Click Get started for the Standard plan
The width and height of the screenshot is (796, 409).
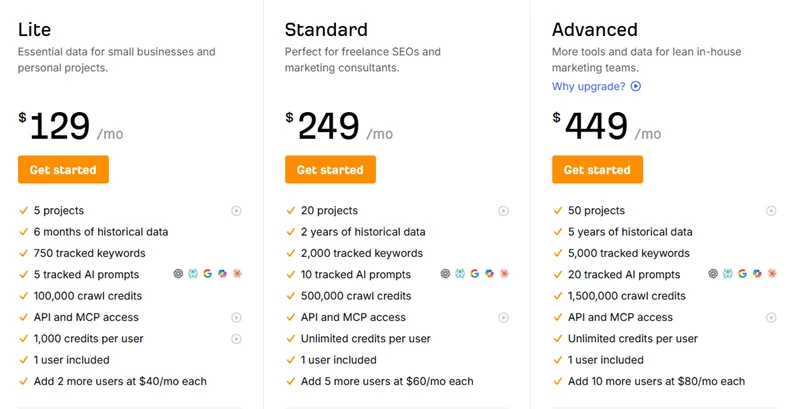330,169
